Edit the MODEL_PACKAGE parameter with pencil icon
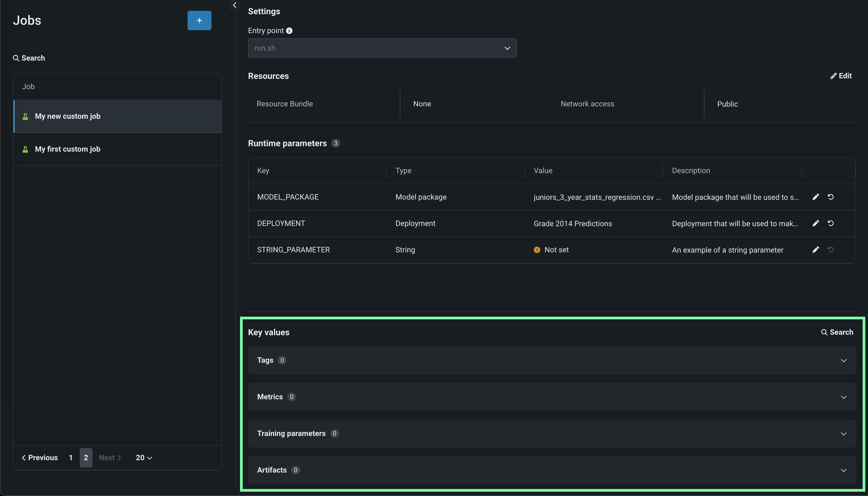The height and width of the screenshot is (496, 868). coord(816,197)
